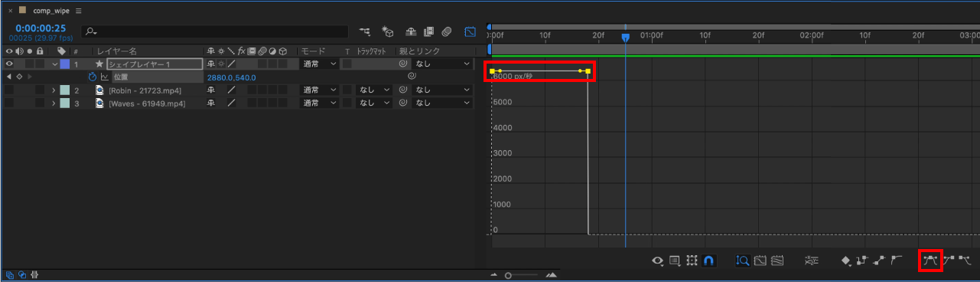Click parent pick whip for Robin layer
The height and width of the screenshot is (282, 980).
[x=402, y=90]
